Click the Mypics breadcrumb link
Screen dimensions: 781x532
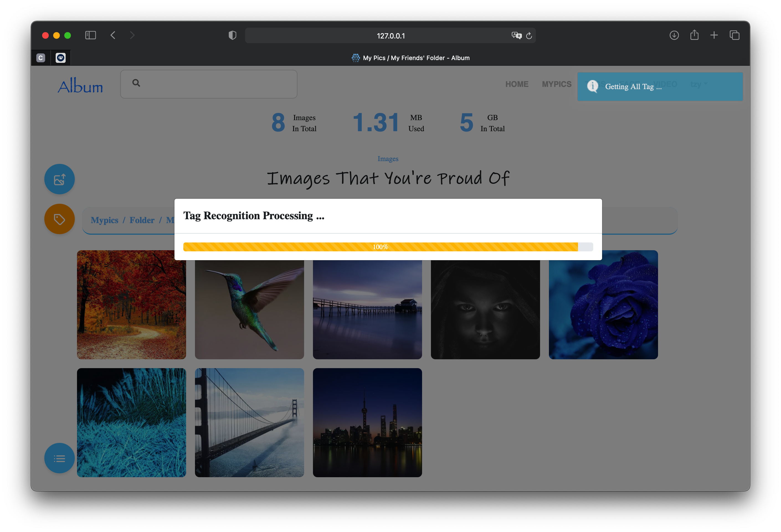coord(104,220)
